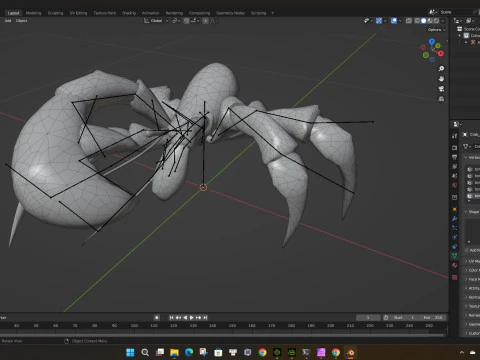The height and width of the screenshot is (360, 480).
Task: Toggle viewport overlays
Action: [x=394, y=21]
